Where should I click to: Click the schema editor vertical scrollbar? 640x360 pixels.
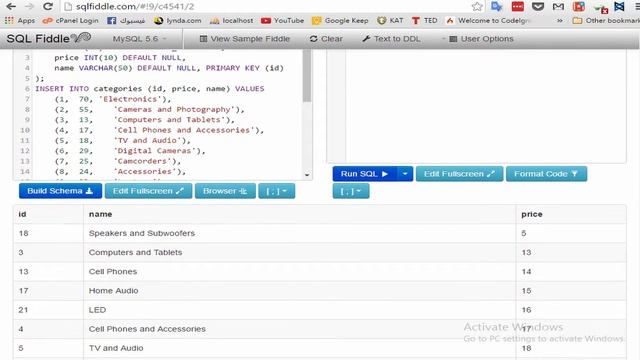307,77
